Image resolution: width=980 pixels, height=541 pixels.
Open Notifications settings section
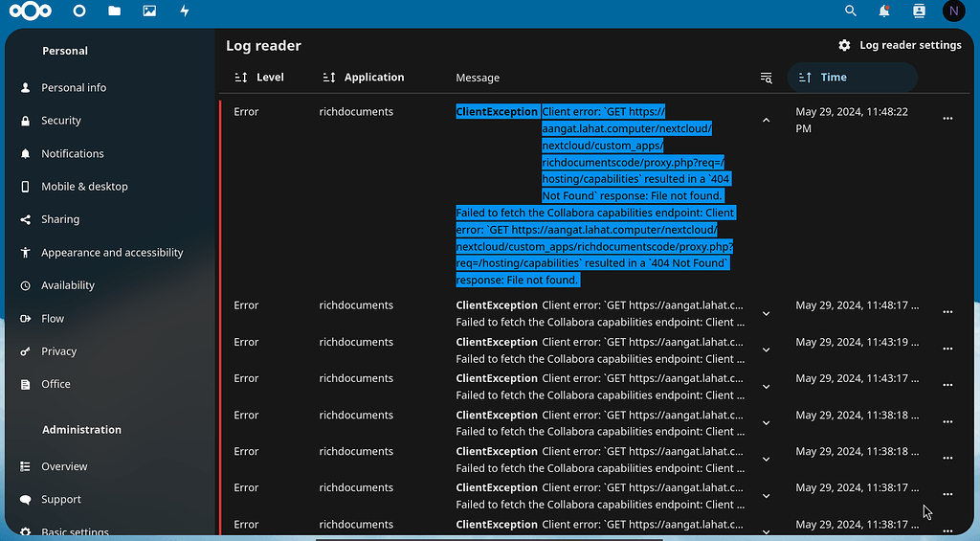point(73,153)
